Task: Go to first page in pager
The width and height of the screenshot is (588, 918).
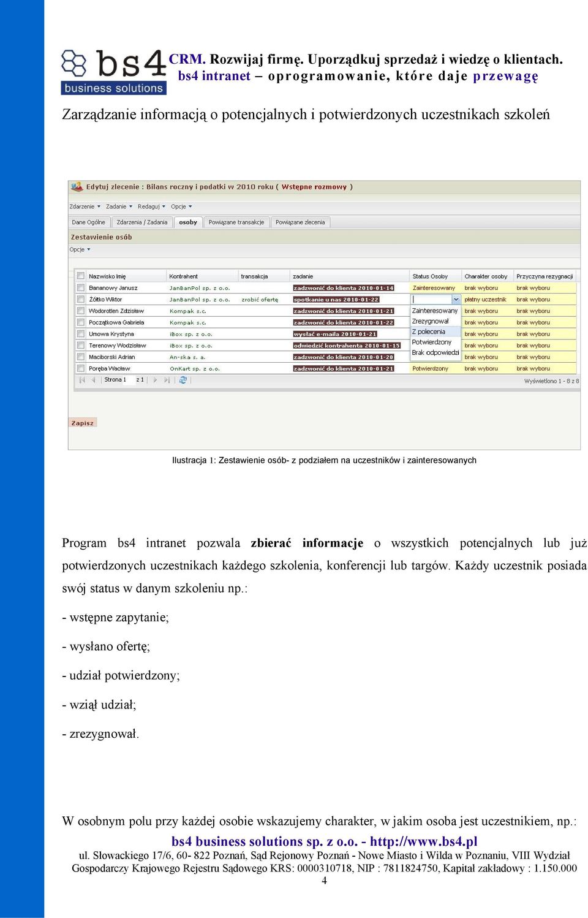Action: pos(82,380)
